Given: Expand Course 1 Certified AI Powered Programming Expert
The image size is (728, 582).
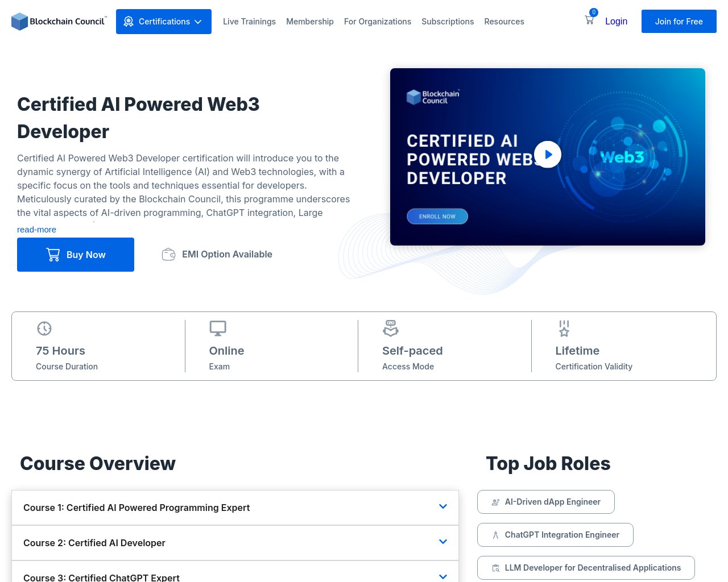Looking at the screenshot, I should [235, 508].
